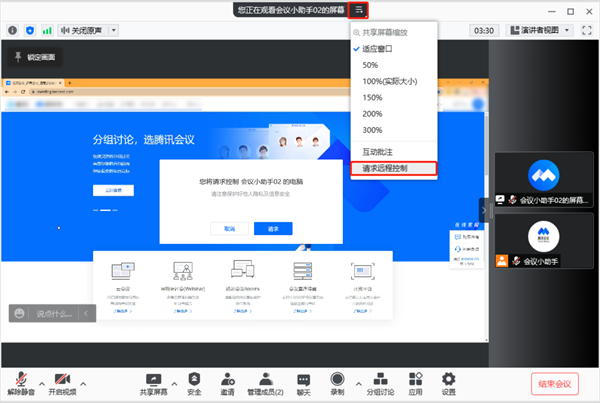Open 分组讨论 breakout rooms
600x403 pixels.
(381, 381)
